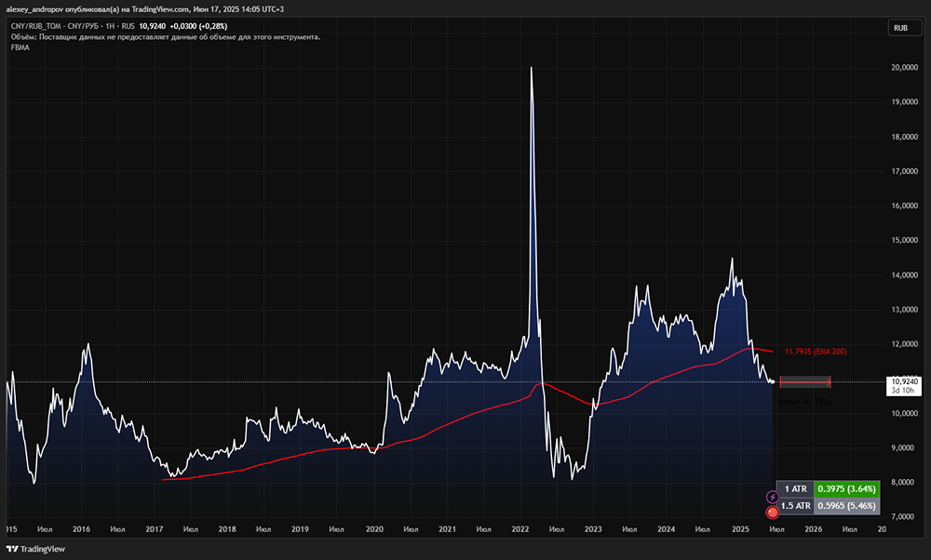
Task: Click the China flag event icon
Action: (772, 512)
